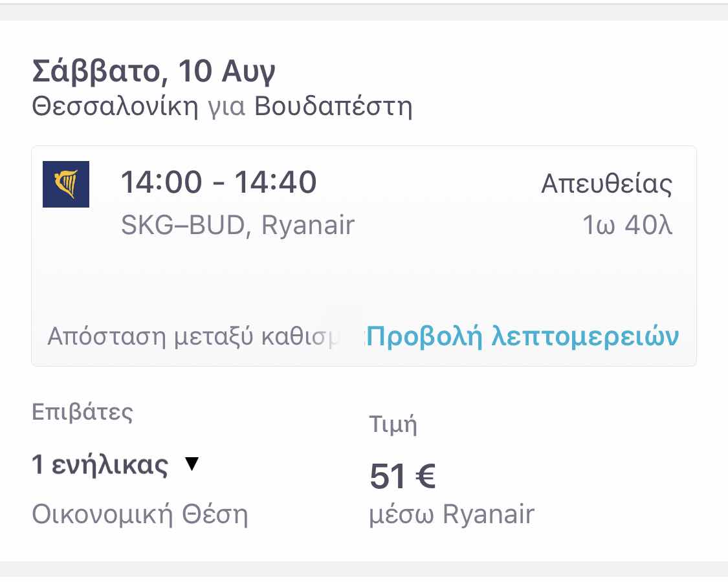Open the Προβολή λεπτομερειών link
728x582 pixels.
[x=523, y=336]
